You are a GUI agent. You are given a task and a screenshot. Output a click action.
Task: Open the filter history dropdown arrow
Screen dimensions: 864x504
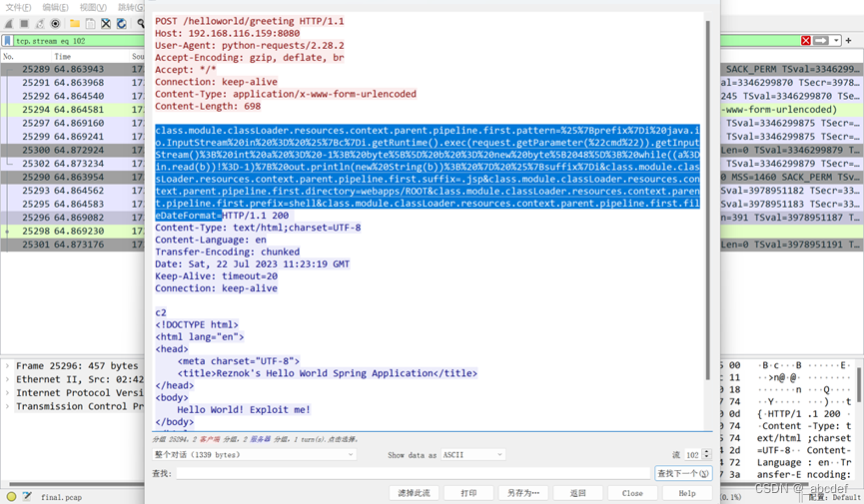[836, 41]
